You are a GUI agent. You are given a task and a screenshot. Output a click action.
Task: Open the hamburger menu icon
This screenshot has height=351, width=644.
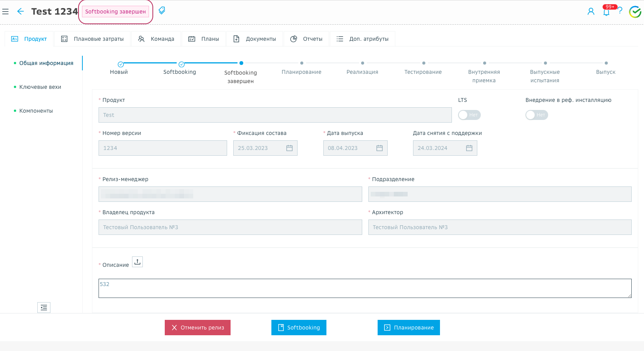click(x=5, y=12)
